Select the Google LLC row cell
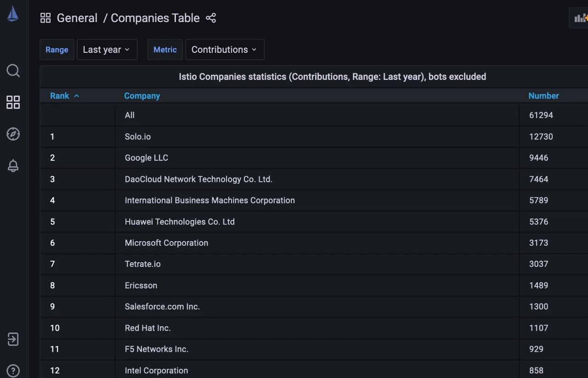The height and width of the screenshot is (378, 588). click(x=147, y=158)
